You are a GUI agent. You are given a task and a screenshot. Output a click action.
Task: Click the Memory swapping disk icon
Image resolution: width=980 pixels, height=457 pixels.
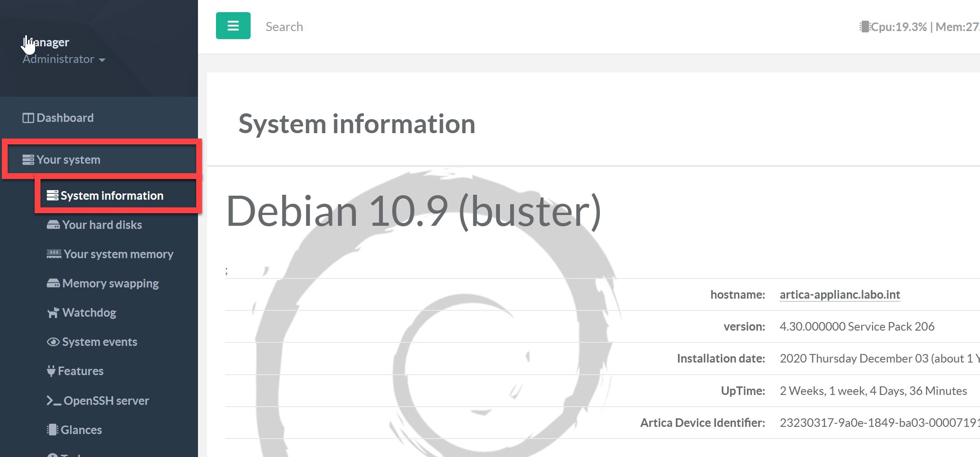pyautogui.click(x=53, y=283)
